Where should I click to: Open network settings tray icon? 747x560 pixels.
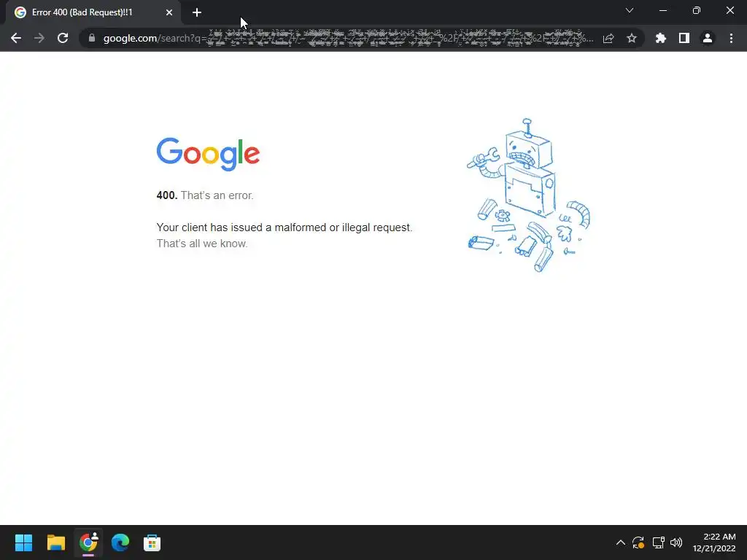point(659,542)
